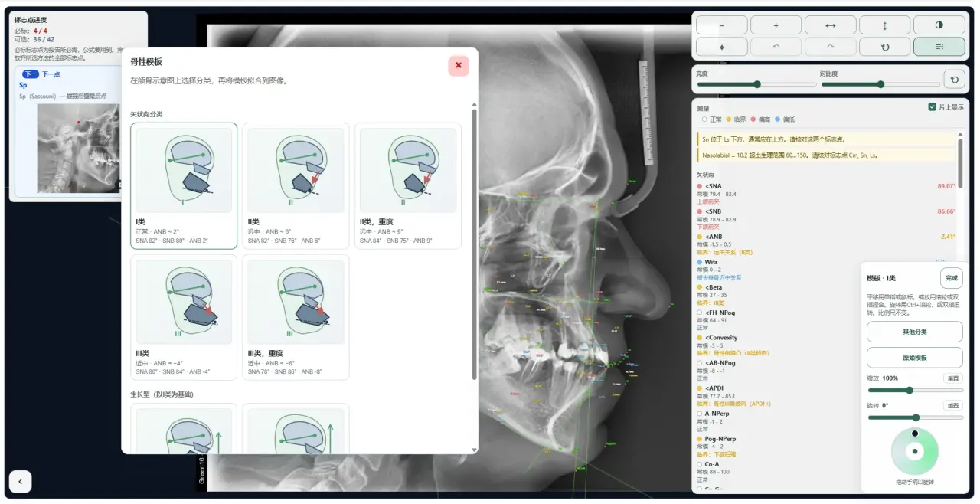Choose the II类，重度 template card

[x=408, y=186]
